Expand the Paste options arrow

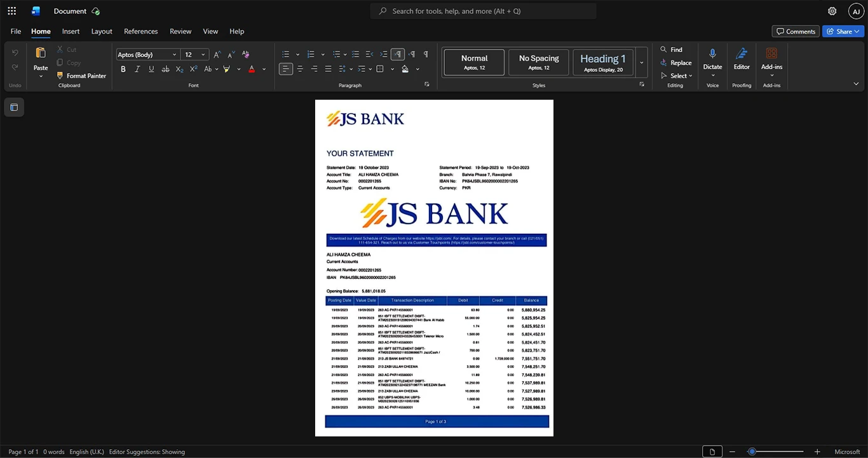[x=41, y=76]
